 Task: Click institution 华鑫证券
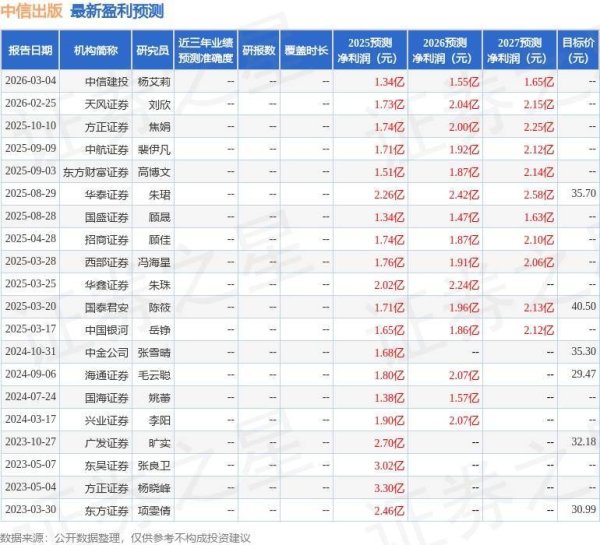point(106,285)
